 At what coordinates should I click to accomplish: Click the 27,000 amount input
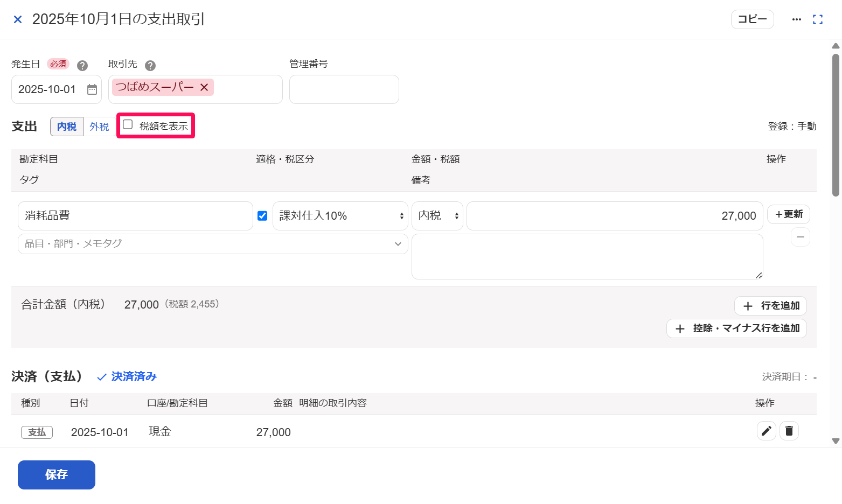click(x=615, y=216)
